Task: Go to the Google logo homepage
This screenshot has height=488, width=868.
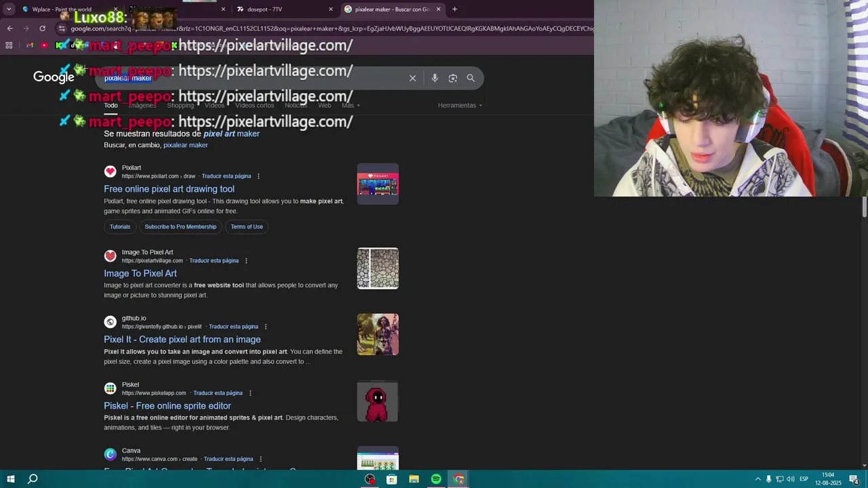Action: click(x=54, y=77)
